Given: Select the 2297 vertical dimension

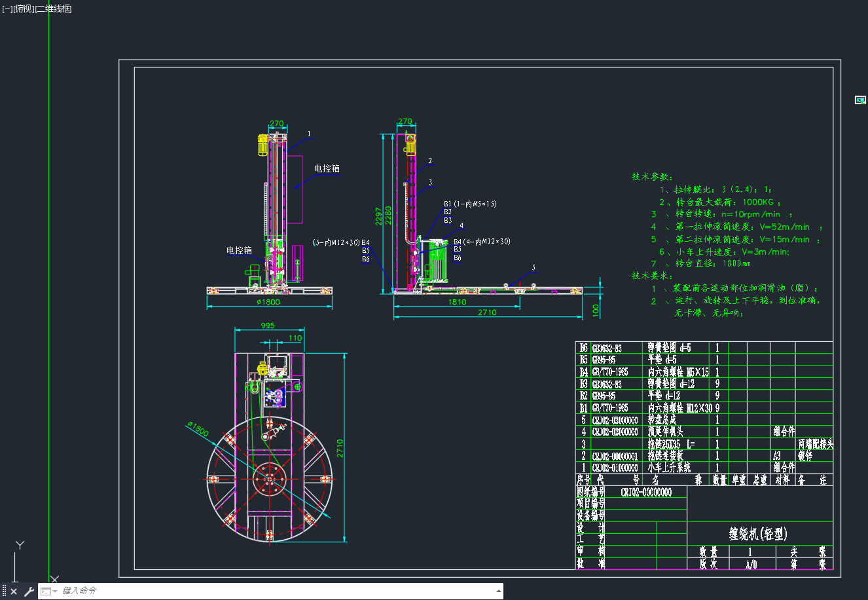Looking at the screenshot, I should coord(379,216).
